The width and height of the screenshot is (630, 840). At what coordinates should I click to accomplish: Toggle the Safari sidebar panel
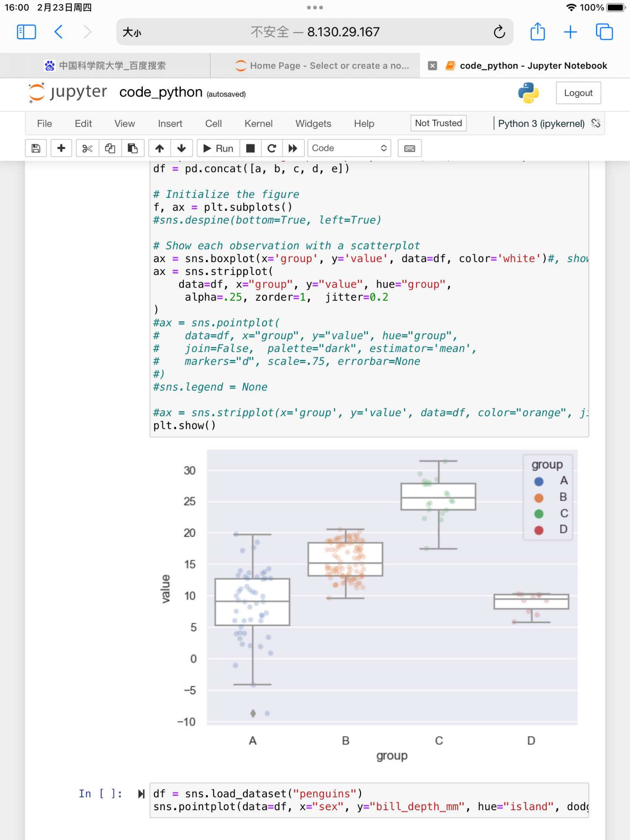pos(26,32)
